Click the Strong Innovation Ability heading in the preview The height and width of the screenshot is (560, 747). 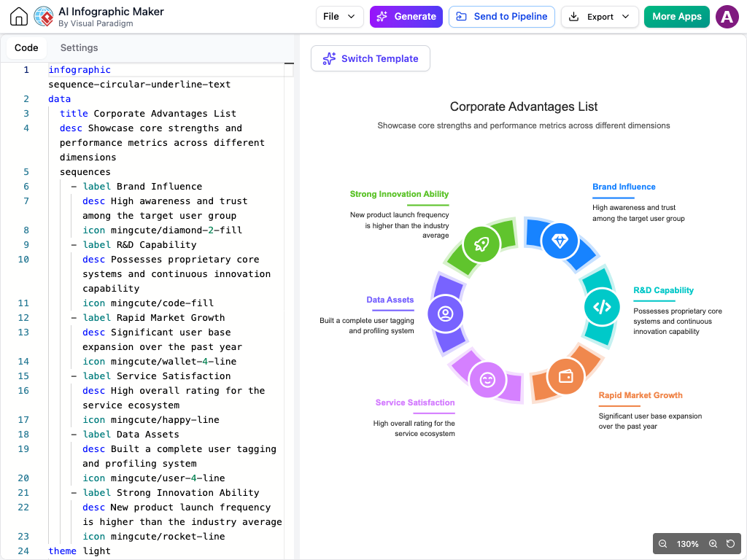399,194
